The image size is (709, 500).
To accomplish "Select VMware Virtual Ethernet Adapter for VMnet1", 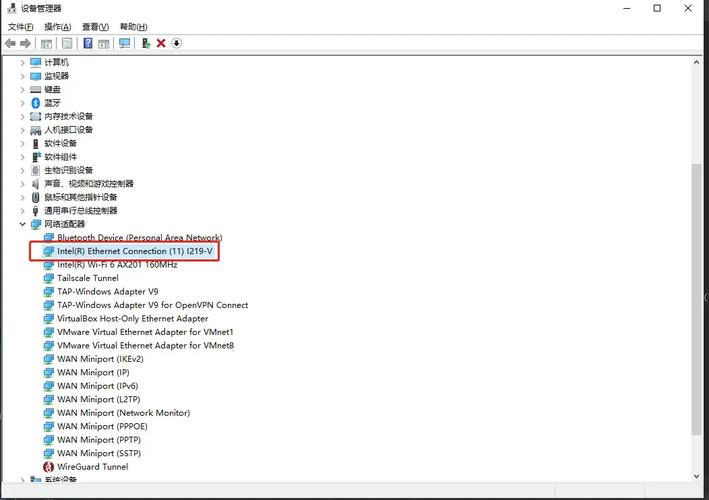I will 145,332.
